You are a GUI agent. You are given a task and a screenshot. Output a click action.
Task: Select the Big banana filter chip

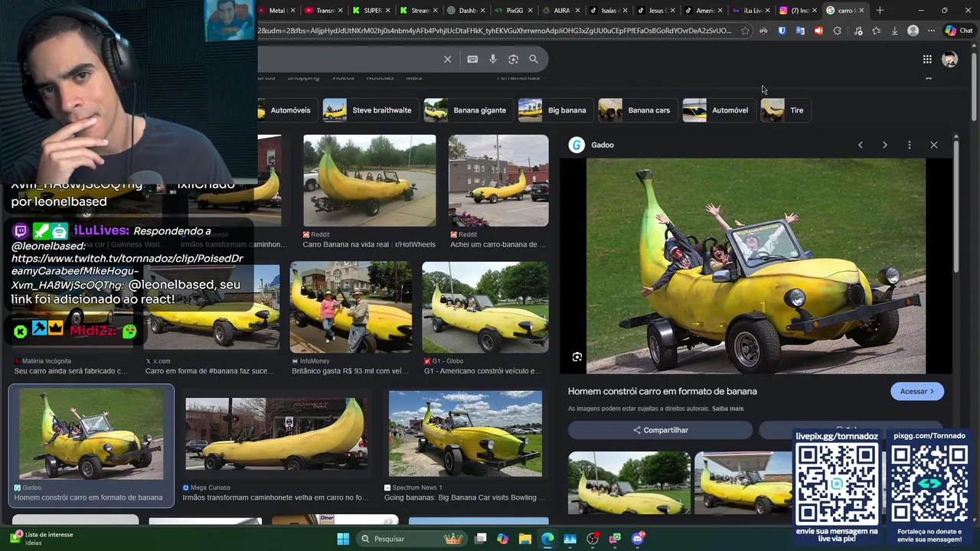coord(555,110)
